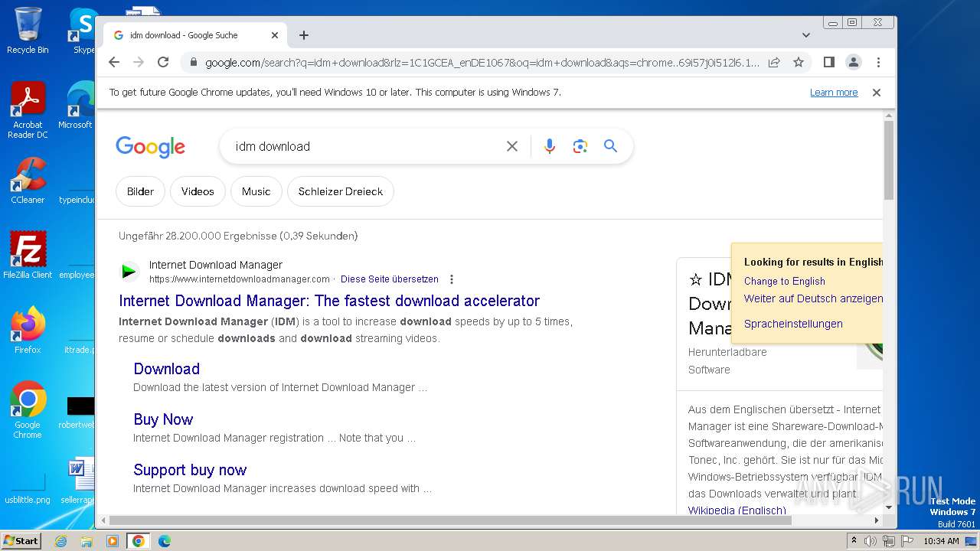Open FileZilla Client desktop shortcut

click(28, 255)
